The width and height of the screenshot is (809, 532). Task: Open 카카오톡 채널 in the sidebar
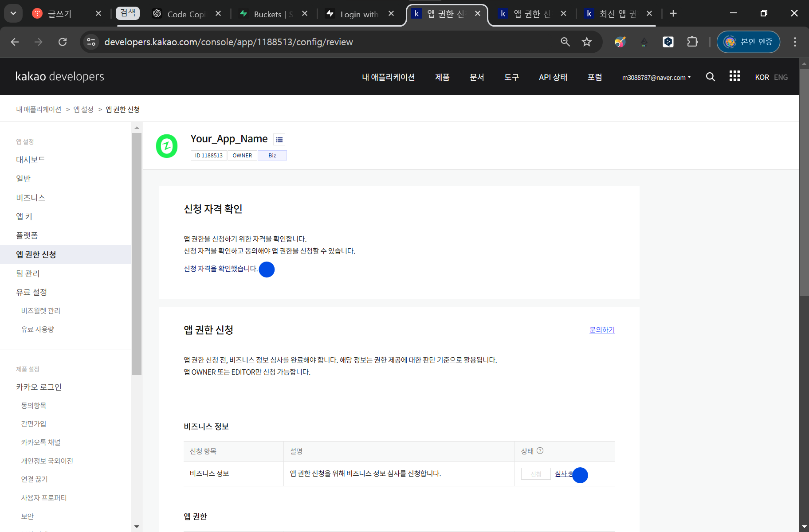[x=41, y=442]
